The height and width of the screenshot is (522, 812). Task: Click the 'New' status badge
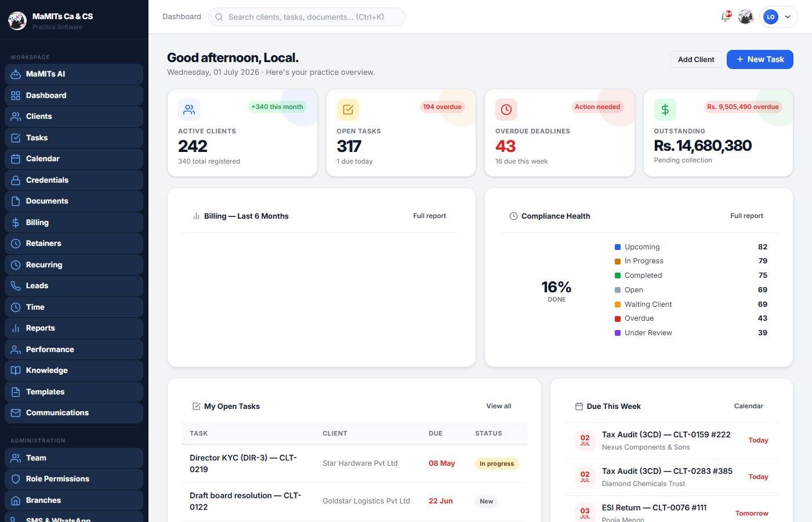tap(487, 502)
